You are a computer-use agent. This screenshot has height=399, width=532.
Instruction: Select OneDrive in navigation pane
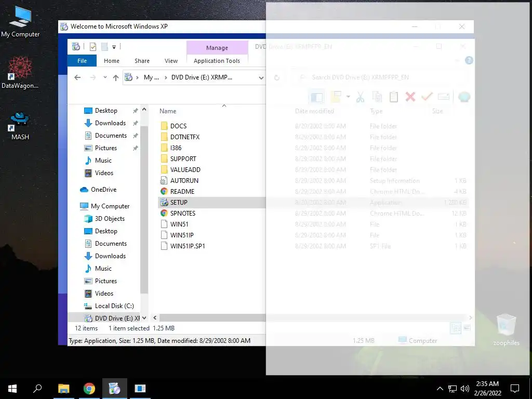point(103,190)
